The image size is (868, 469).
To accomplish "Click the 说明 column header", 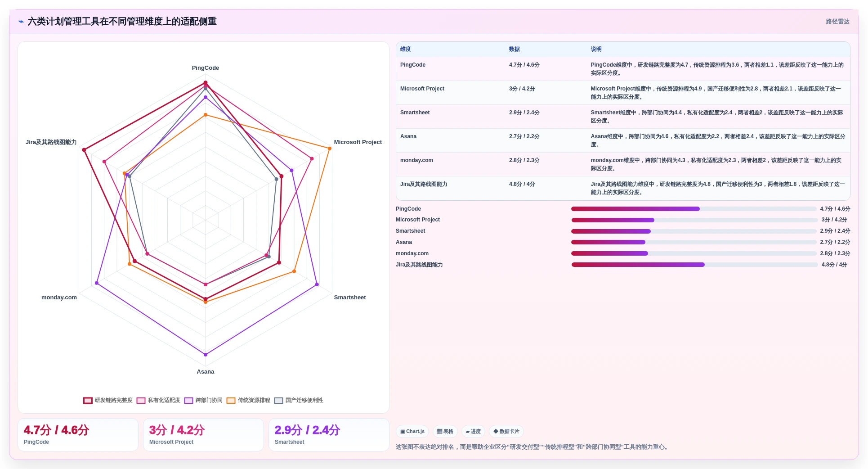I will 596,49.
